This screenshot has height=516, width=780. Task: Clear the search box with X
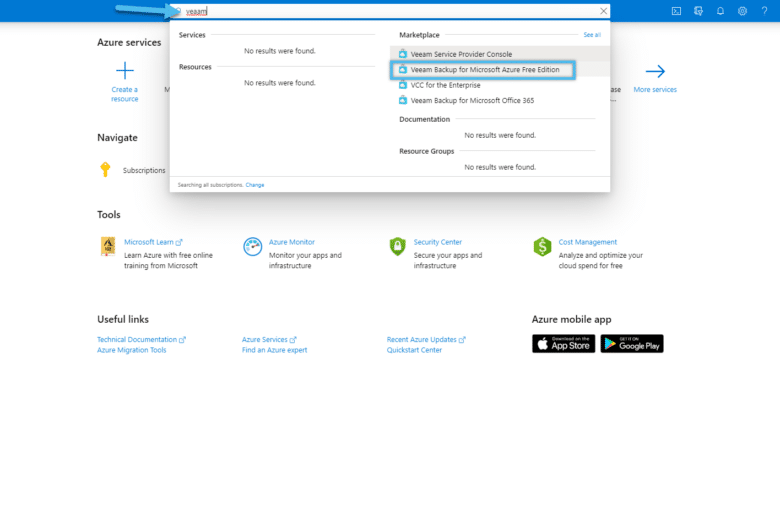point(603,11)
